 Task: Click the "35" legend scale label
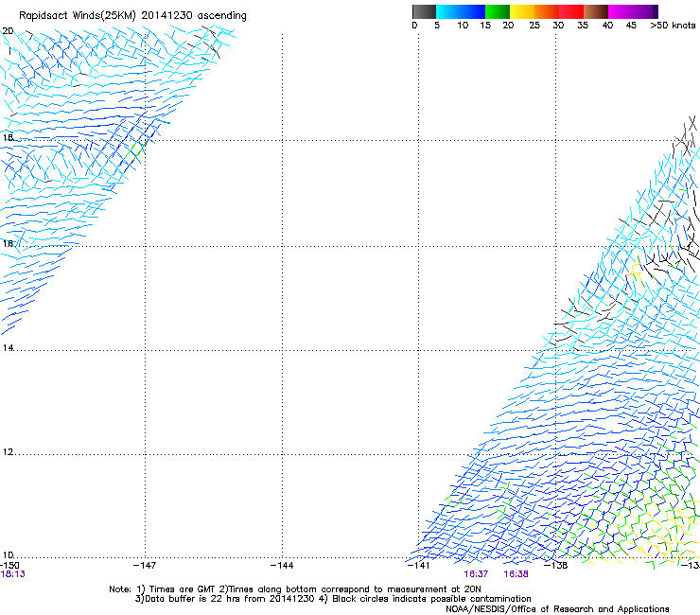pos(583,26)
